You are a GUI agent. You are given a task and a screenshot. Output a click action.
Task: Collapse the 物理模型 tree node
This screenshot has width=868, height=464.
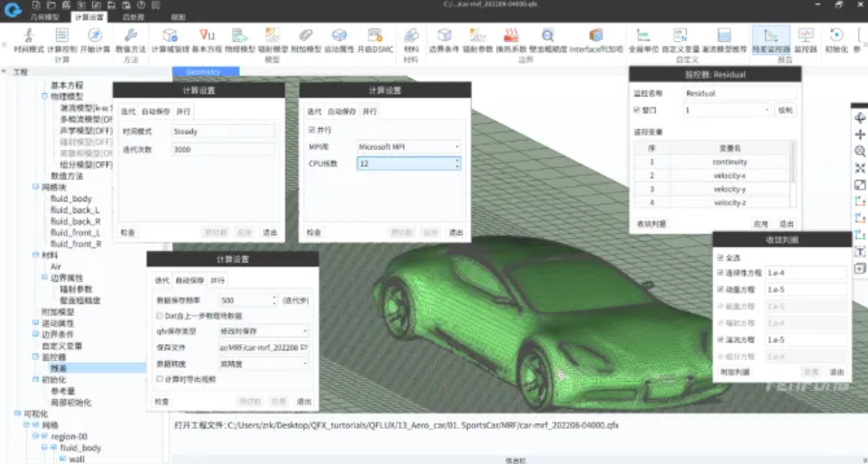[44, 96]
